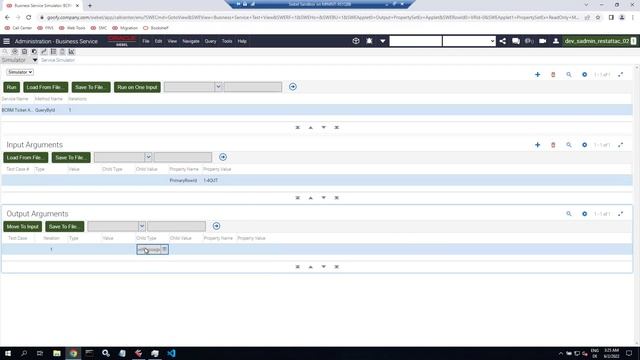Click the Service Simulator breadcrumb link

pyautogui.click(x=58, y=60)
